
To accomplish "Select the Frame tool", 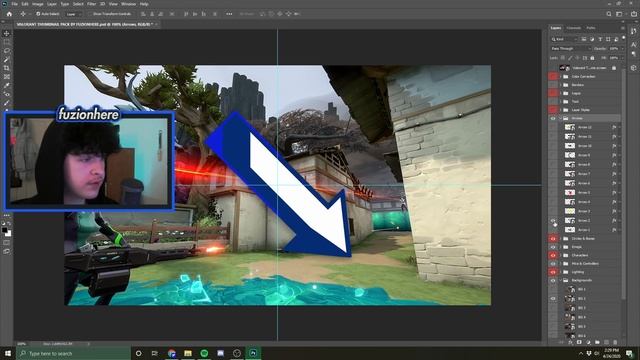I will tap(7, 77).
